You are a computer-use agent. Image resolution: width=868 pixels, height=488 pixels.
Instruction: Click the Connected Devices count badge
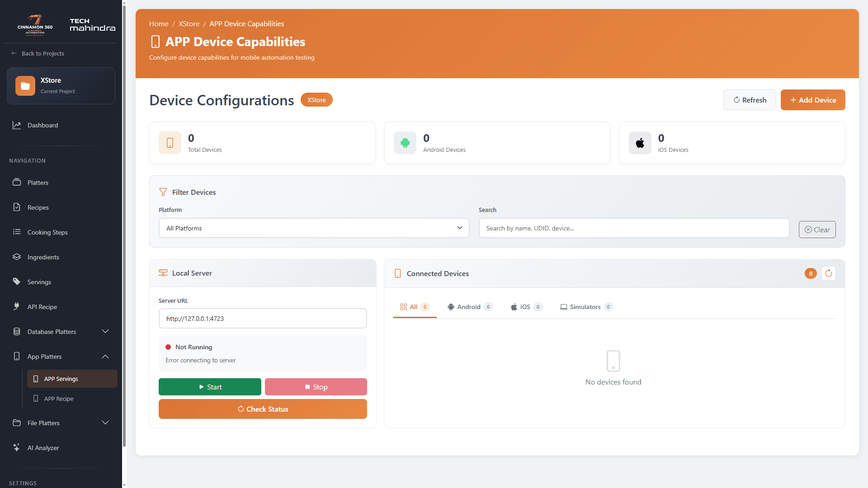point(811,273)
